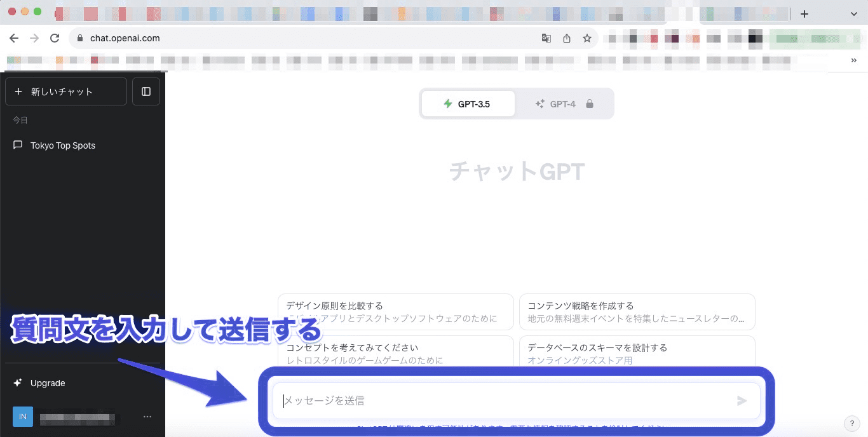Start a new chat with 新しいチャット
The height and width of the screenshot is (437, 868).
click(66, 91)
